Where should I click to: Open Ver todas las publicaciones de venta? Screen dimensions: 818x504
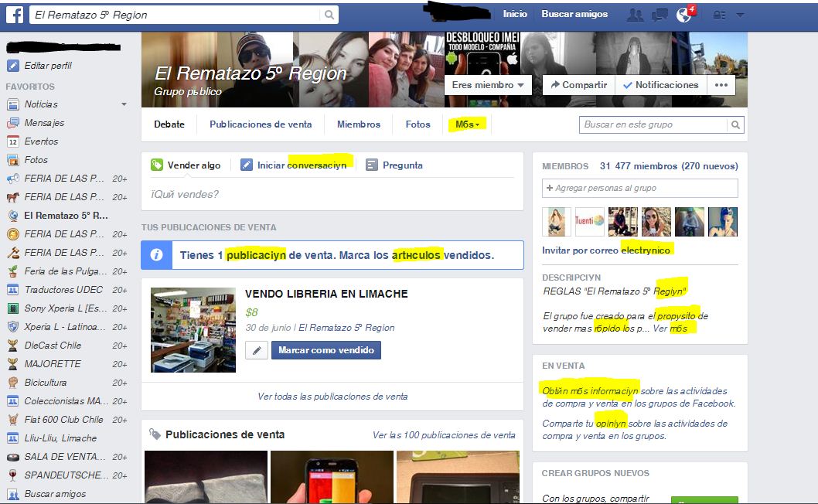click(332, 397)
